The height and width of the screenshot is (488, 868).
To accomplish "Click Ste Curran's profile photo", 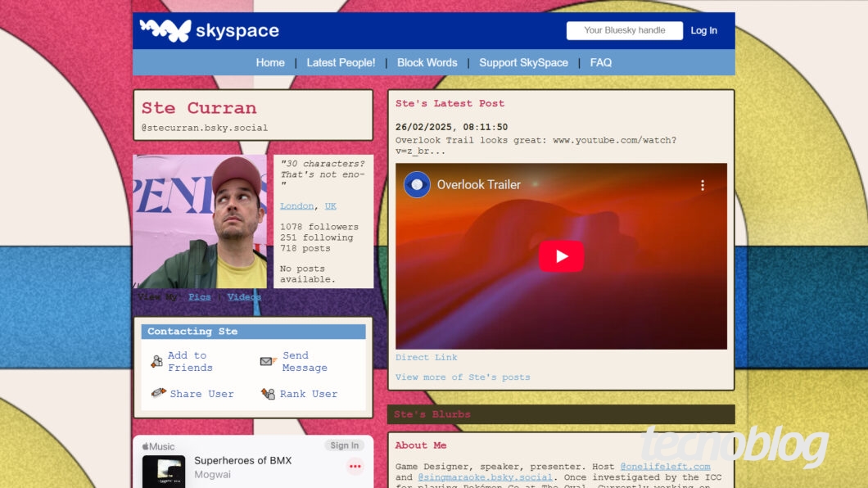I will [x=200, y=221].
